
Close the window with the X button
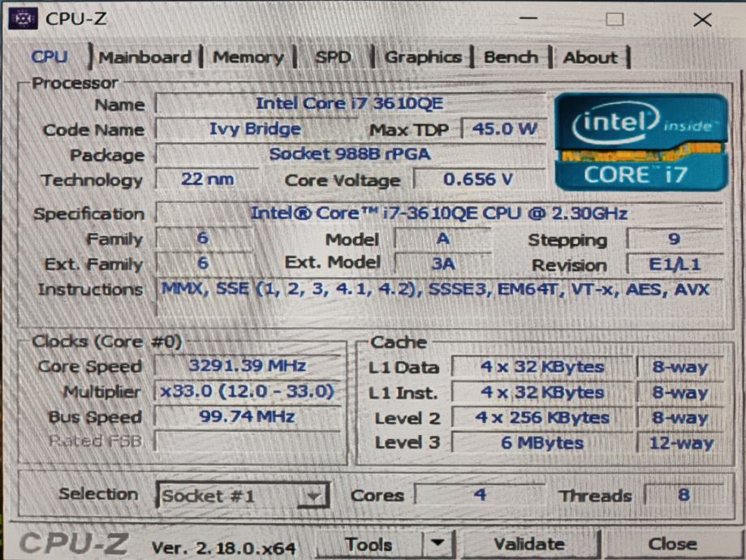(702, 19)
